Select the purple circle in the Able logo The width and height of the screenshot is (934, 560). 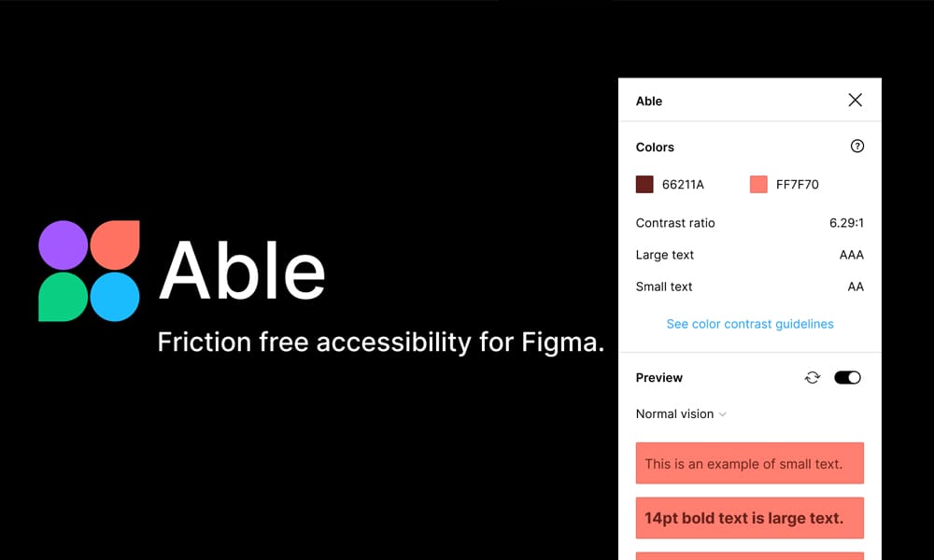[63, 245]
